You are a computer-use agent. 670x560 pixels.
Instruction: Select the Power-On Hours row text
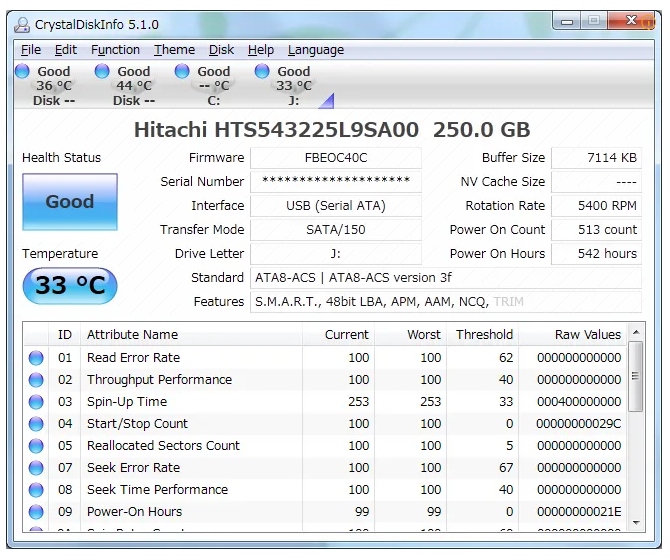pyautogui.click(x=134, y=512)
